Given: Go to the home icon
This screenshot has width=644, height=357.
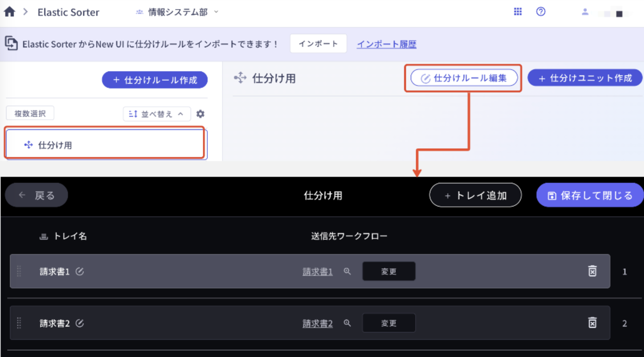Looking at the screenshot, I should [x=10, y=12].
